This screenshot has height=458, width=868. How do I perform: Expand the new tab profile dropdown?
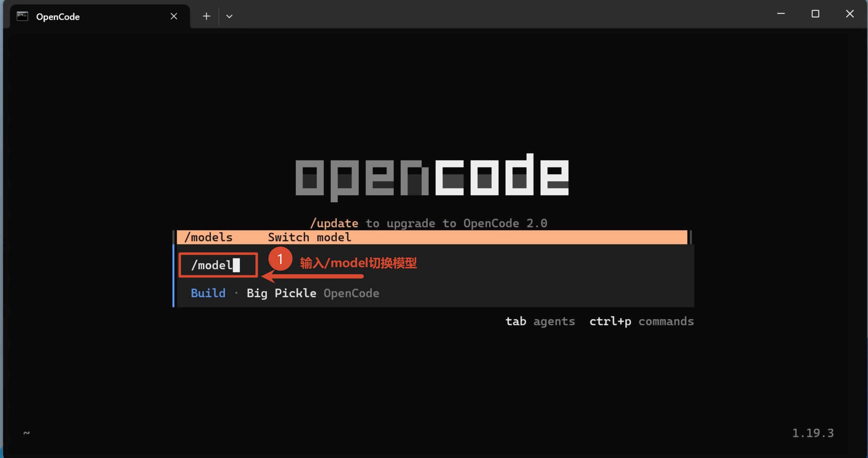click(x=229, y=16)
